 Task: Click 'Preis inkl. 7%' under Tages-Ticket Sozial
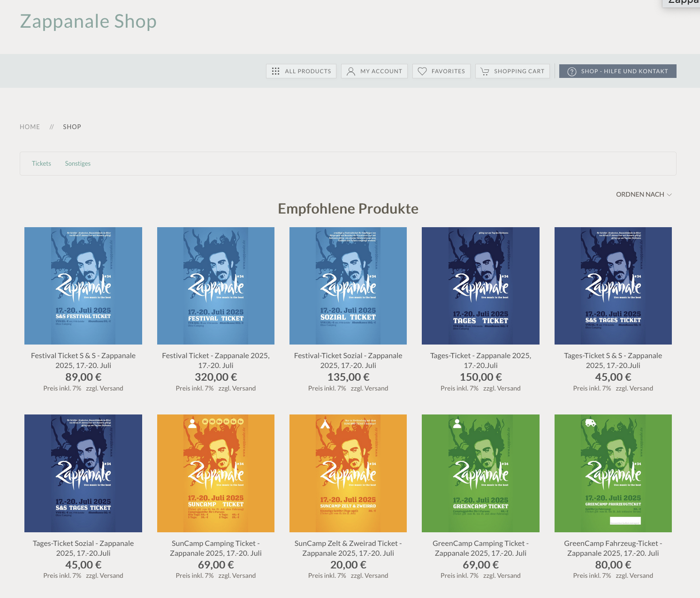click(x=62, y=575)
